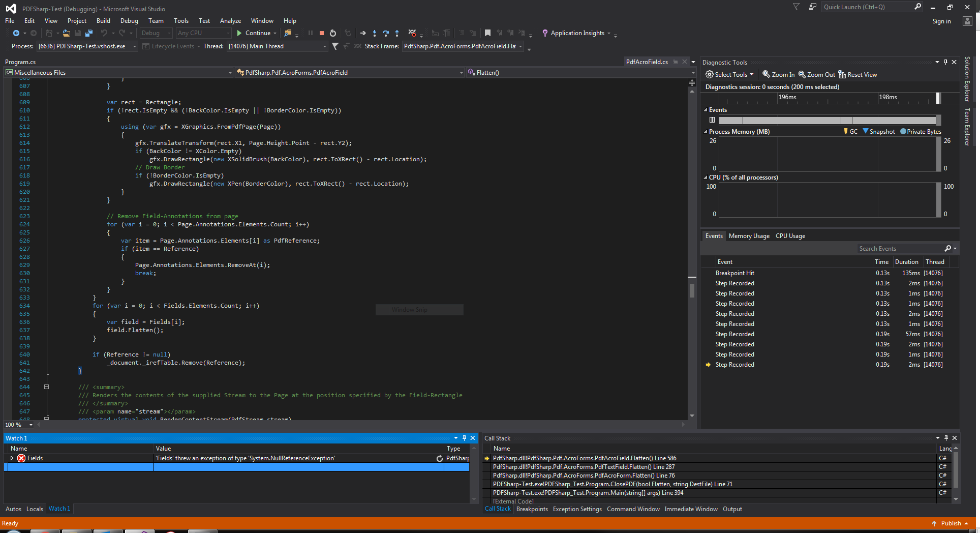Image resolution: width=980 pixels, height=533 pixels.
Task: Switch to the CPU Usage tab
Action: click(790, 236)
